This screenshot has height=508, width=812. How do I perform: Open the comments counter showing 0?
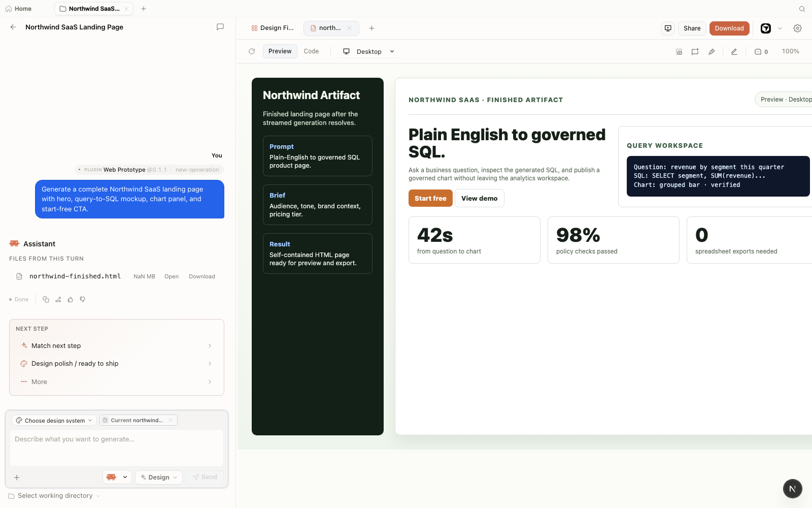point(761,51)
